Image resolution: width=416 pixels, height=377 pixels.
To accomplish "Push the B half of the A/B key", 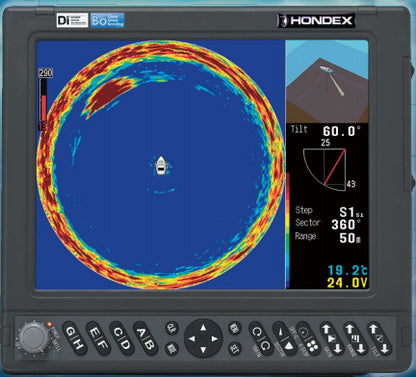I will coord(149,346).
